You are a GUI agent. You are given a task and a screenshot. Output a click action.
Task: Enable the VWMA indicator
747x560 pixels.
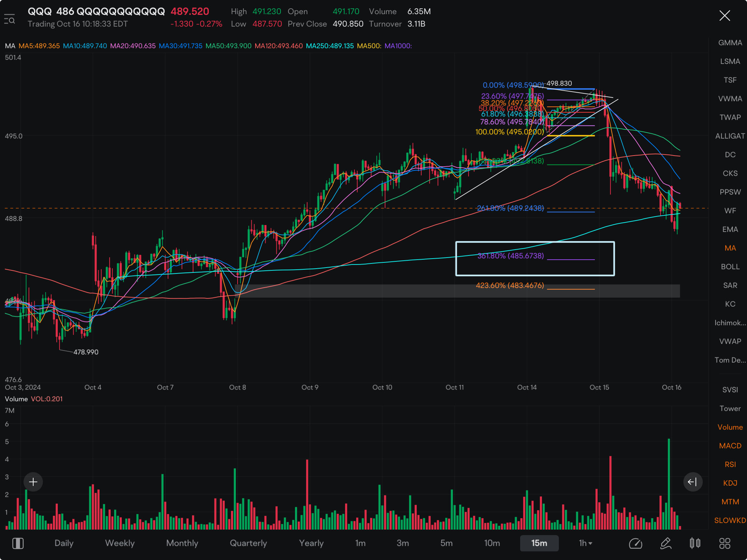pos(730,99)
